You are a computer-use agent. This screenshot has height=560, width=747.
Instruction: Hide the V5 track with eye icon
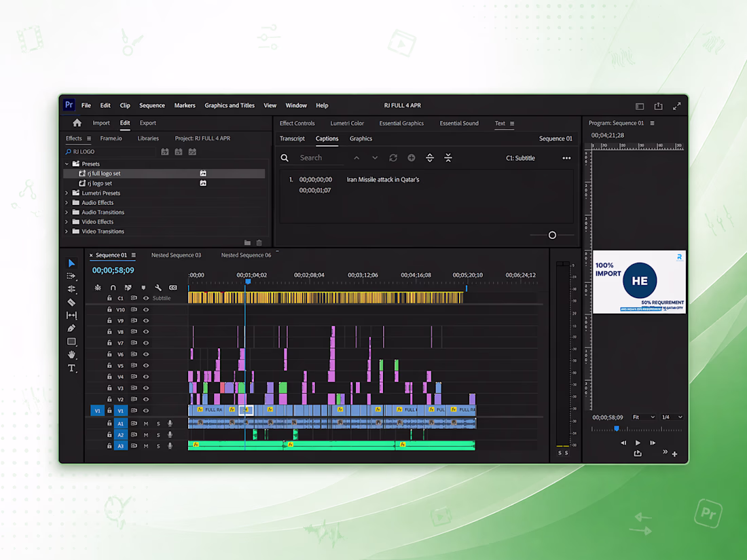pos(146,366)
